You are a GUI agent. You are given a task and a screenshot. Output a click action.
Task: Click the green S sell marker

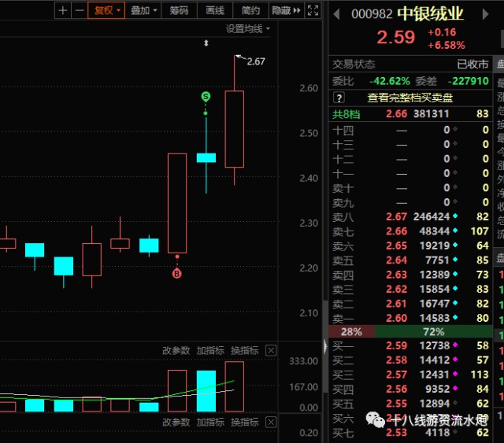click(x=206, y=96)
